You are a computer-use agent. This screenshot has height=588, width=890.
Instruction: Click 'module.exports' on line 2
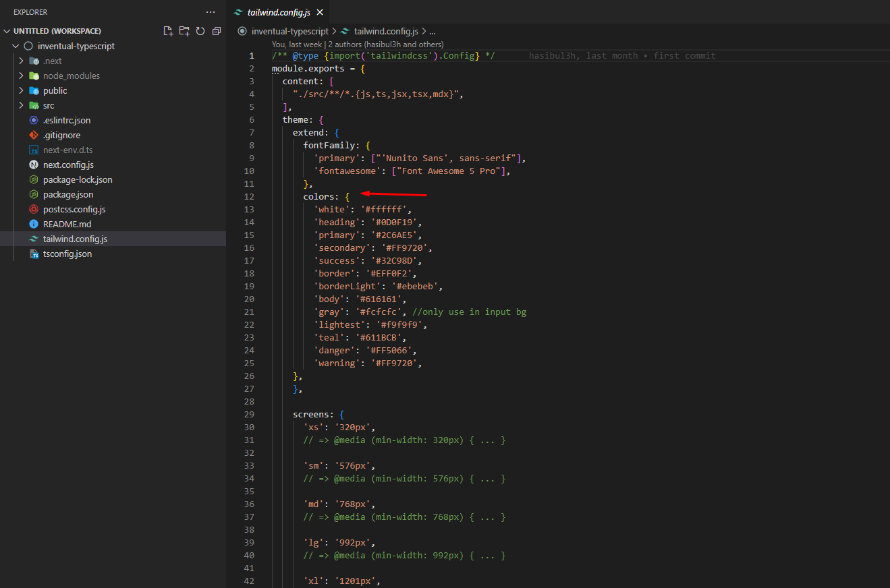coord(308,68)
